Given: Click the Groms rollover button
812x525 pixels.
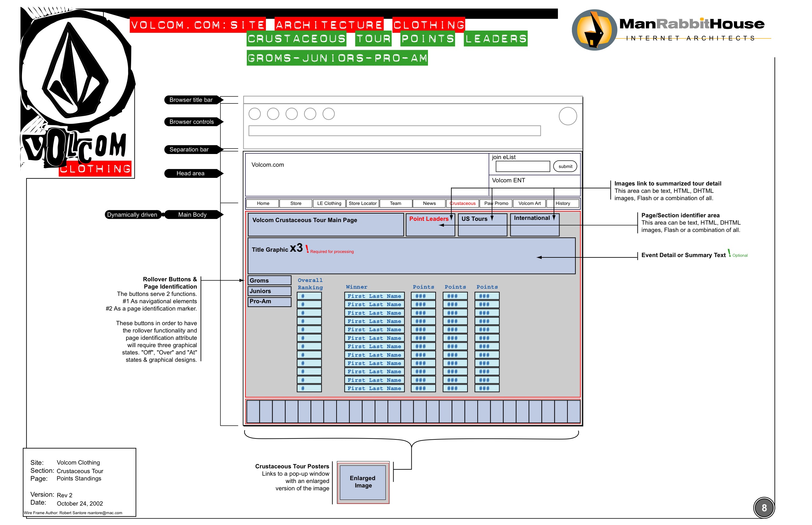Looking at the screenshot, I should [269, 281].
